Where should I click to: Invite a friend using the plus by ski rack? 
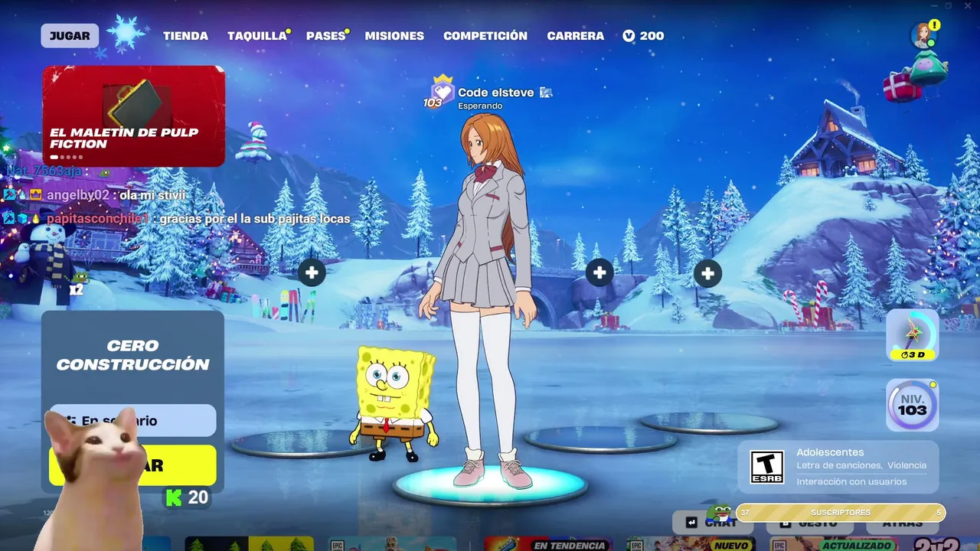pyautogui.click(x=312, y=272)
